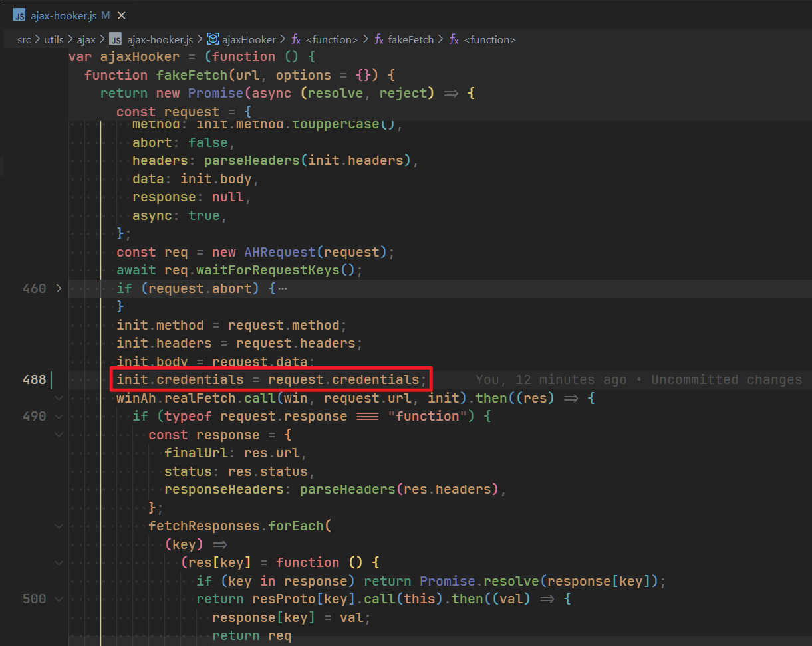Click the fakeFetch breadcrumb item

click(x=411, y=39)
